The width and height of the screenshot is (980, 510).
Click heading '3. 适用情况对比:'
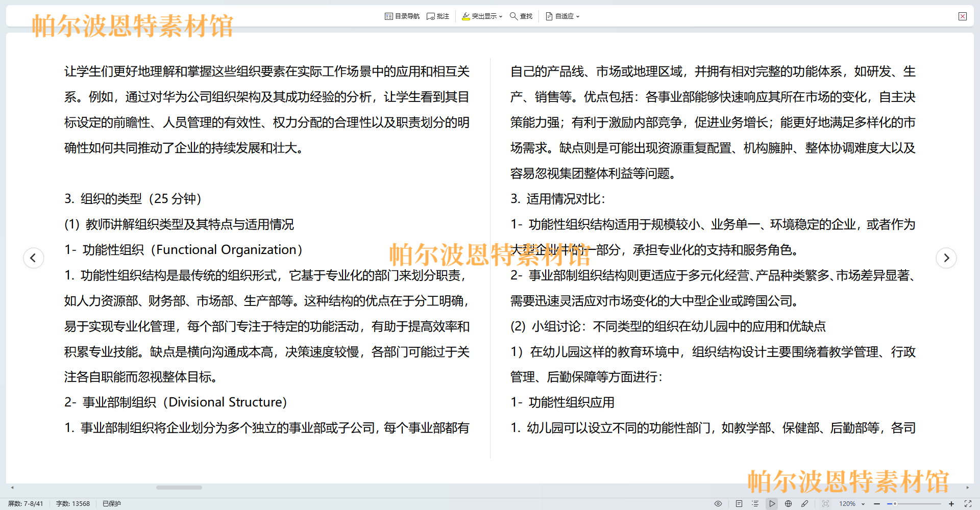[558, 199]
